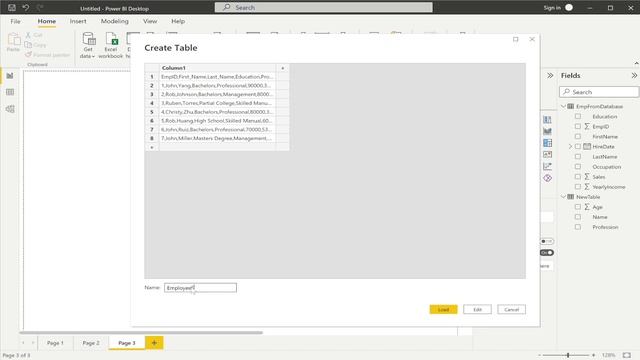
Task: Click the sigma icon beside YearlyIncome
Action: point(587,187)
